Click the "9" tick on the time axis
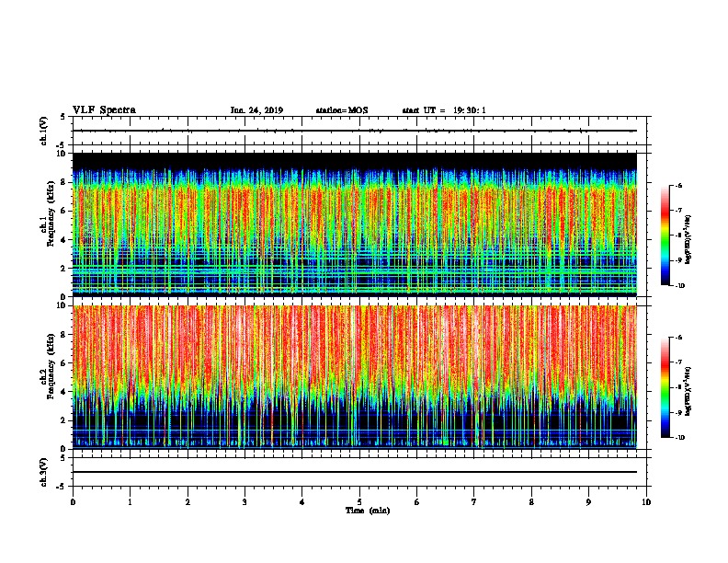Image resolution: width=728 pixels, height=563 pixels. pyautogui.click(x=588, y=502)
